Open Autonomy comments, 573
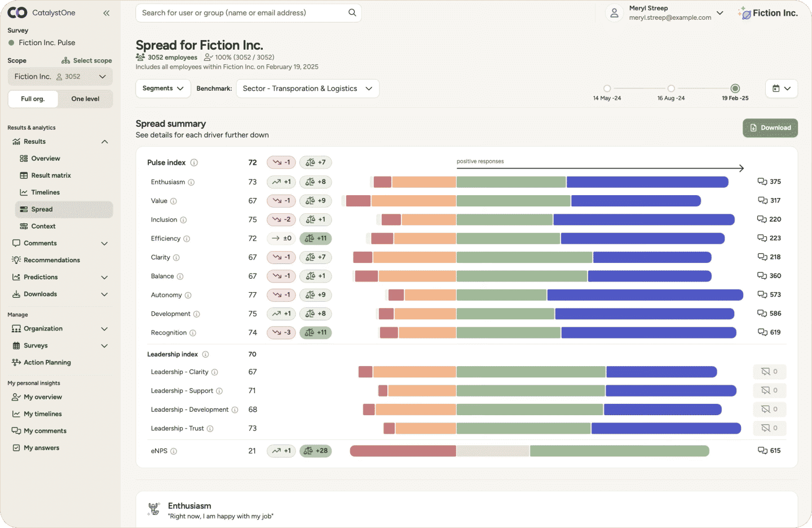 pyautogui.click(x=769, y=294)
